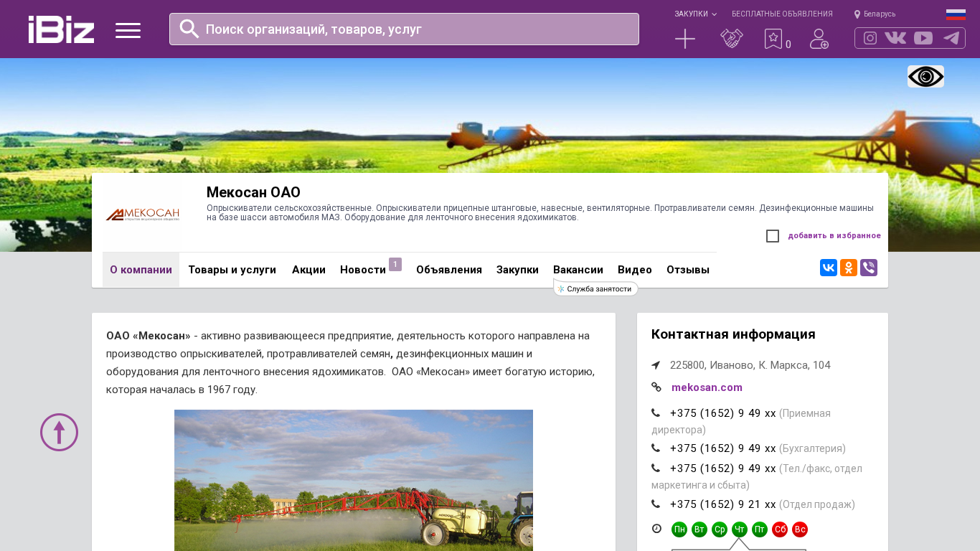
Task: Click the add user registration icon
Action: [x=819, y=39]
